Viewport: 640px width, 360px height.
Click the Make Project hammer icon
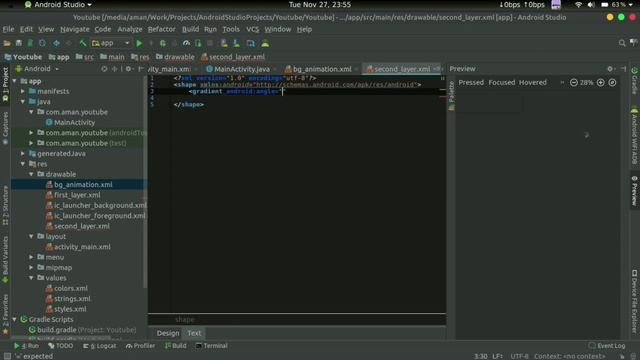tap(83, 43)
